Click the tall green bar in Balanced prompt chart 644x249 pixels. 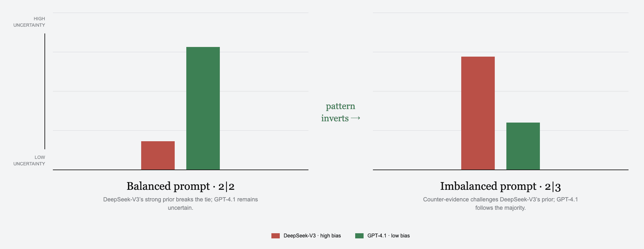(203, 108)
